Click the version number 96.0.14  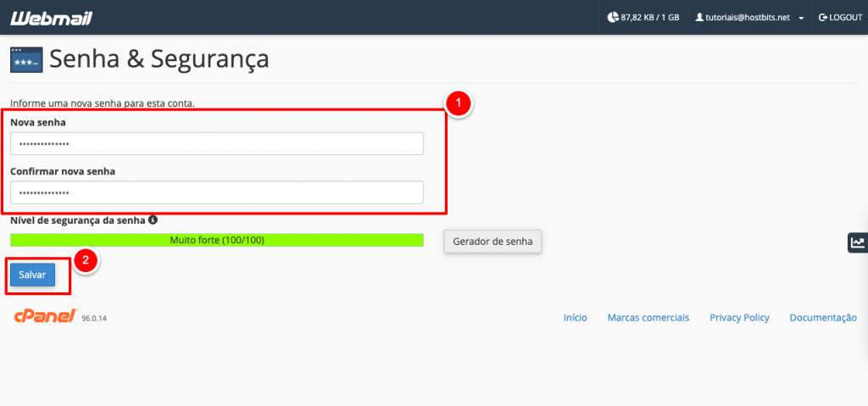94,319
